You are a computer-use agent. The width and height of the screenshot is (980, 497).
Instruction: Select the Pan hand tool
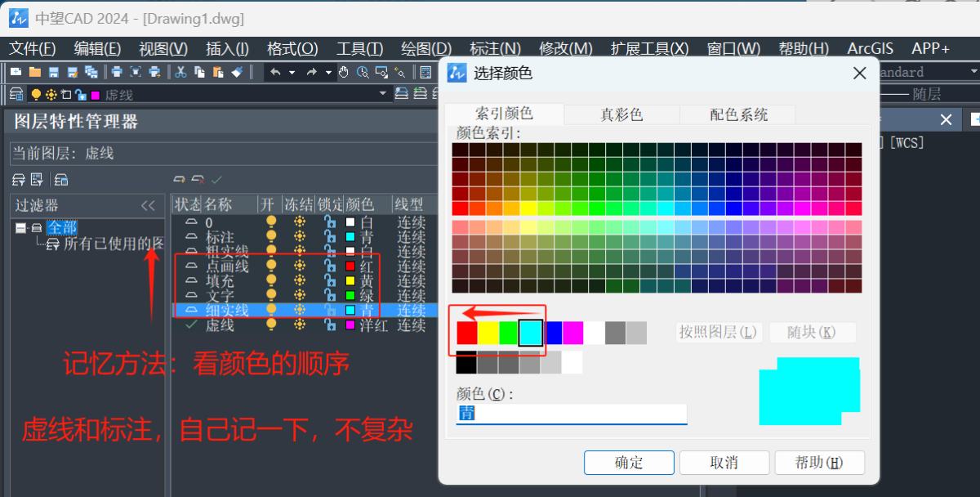pos(344,72)
